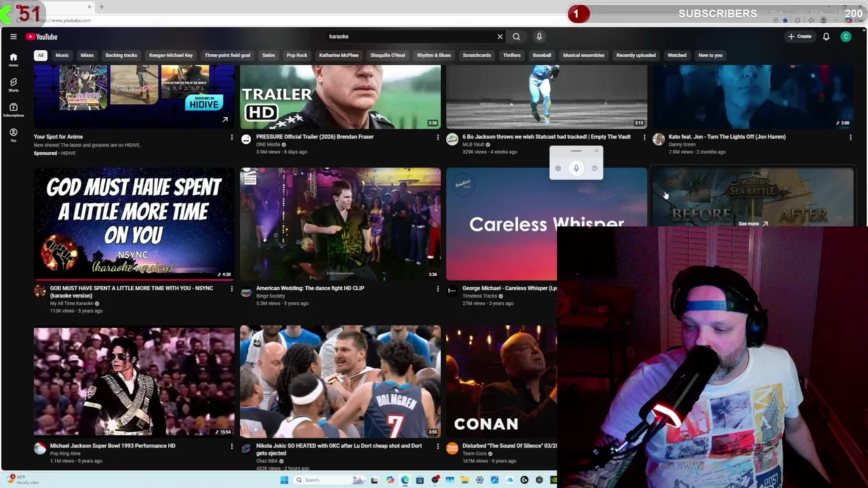
Task: Start voice search with microphone icon
Action: (x=539, y=37)
